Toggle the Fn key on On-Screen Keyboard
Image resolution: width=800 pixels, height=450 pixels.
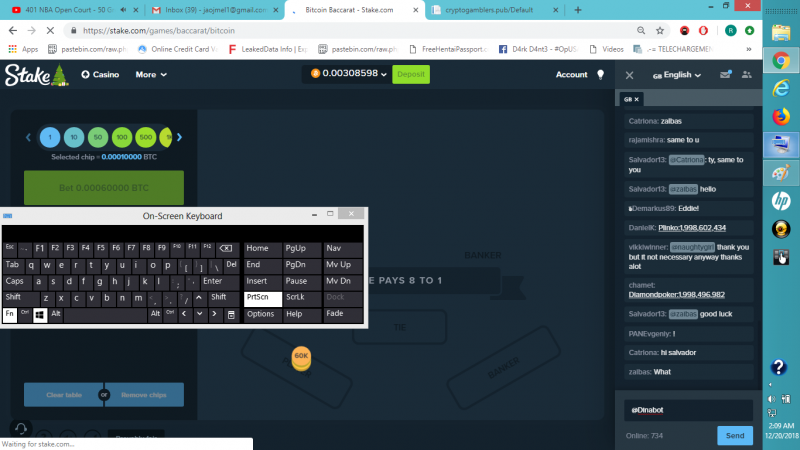[x=10, y=314]
